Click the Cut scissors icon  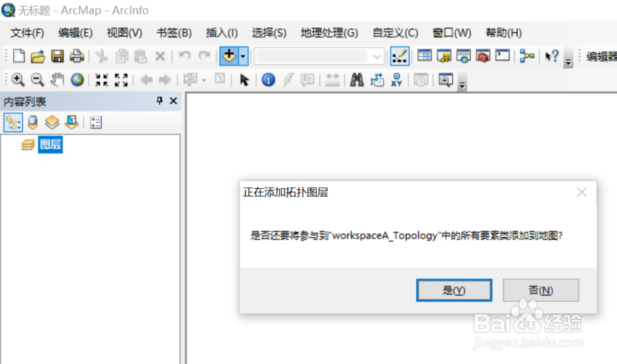pyautogui.click(x=102, y=56)
